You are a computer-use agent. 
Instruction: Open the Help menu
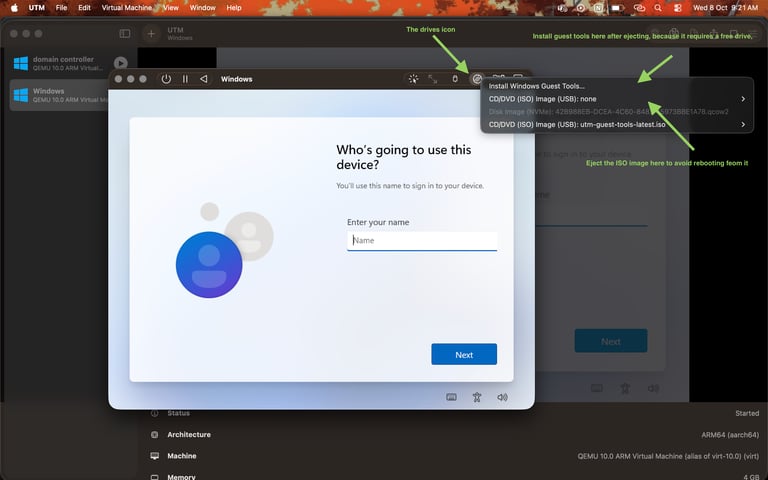pos(234,8)
